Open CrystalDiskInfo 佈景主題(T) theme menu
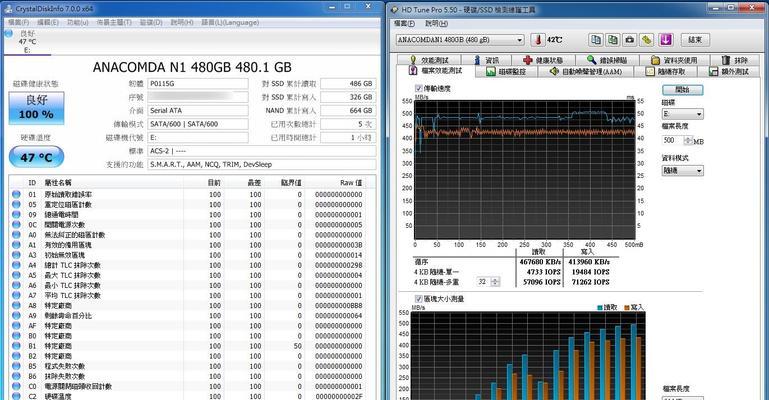Image resolution: width=769 pixels, height=400 pixels. (x=114, y=23)
